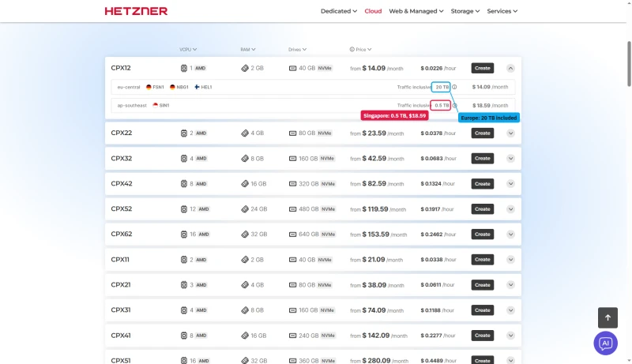Collapse the CPX12 server details
The image size is (632, 364).
click(510, 69)
